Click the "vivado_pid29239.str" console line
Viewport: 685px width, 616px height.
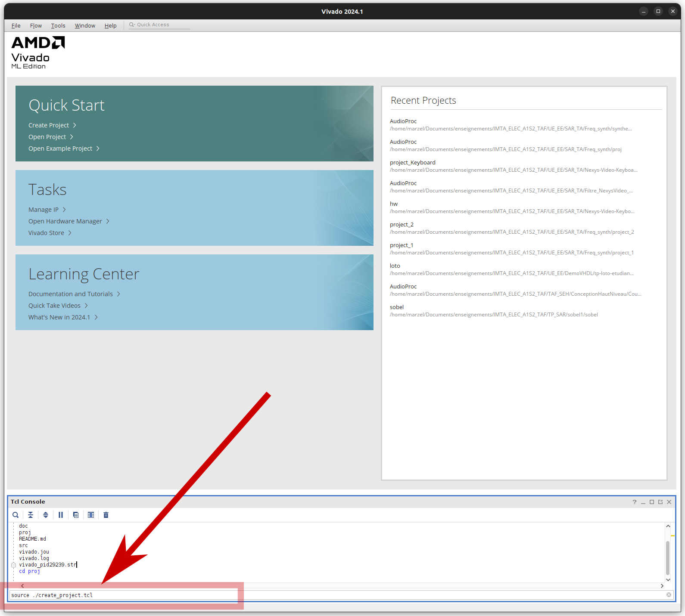click(x=48, y=565)
